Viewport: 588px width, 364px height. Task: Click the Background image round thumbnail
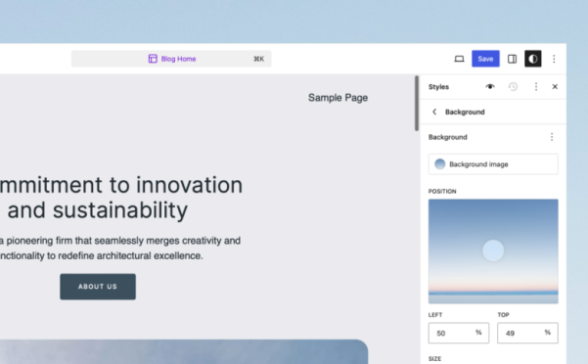[x=440, y=164]
